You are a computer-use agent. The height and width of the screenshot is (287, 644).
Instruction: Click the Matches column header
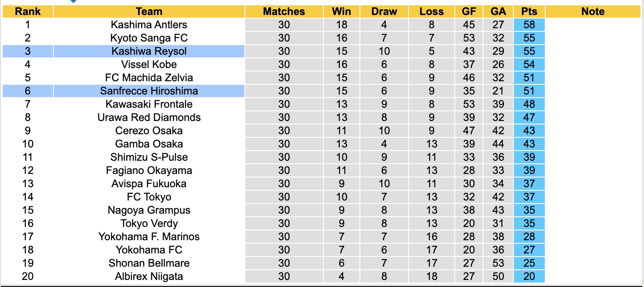click(x=284, y=11)
